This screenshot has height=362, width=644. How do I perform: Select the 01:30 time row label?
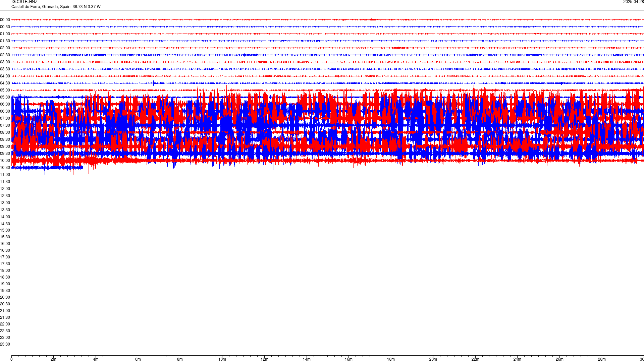(x=5, y=41)
